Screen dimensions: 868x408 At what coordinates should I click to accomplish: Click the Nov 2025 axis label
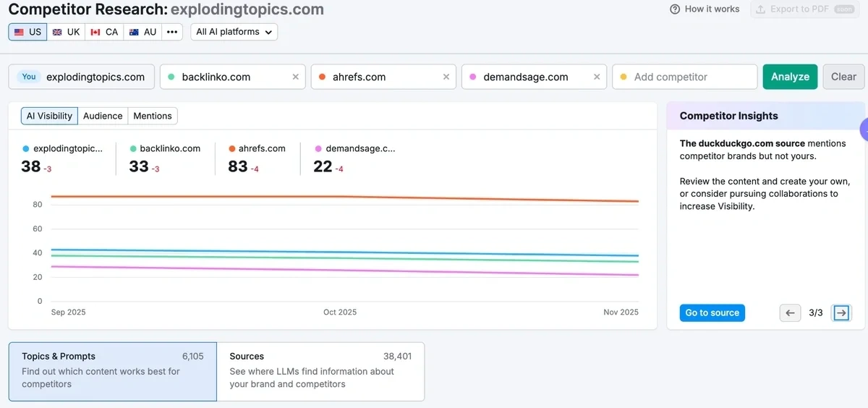[621, 313]
